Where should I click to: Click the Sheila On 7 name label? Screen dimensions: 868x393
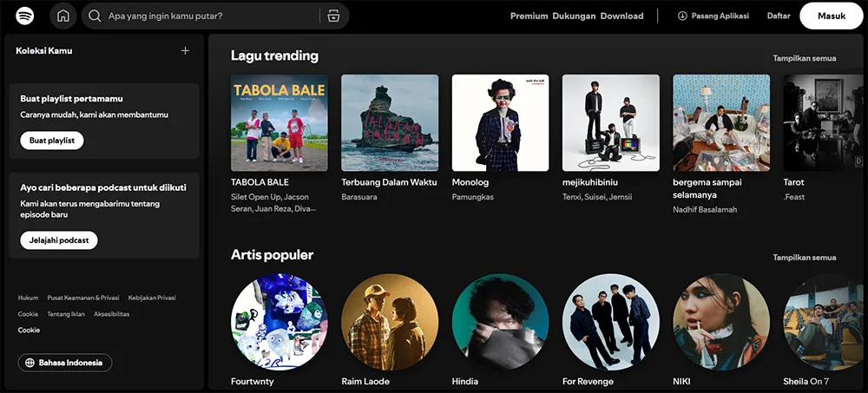[x=806, y=382]
